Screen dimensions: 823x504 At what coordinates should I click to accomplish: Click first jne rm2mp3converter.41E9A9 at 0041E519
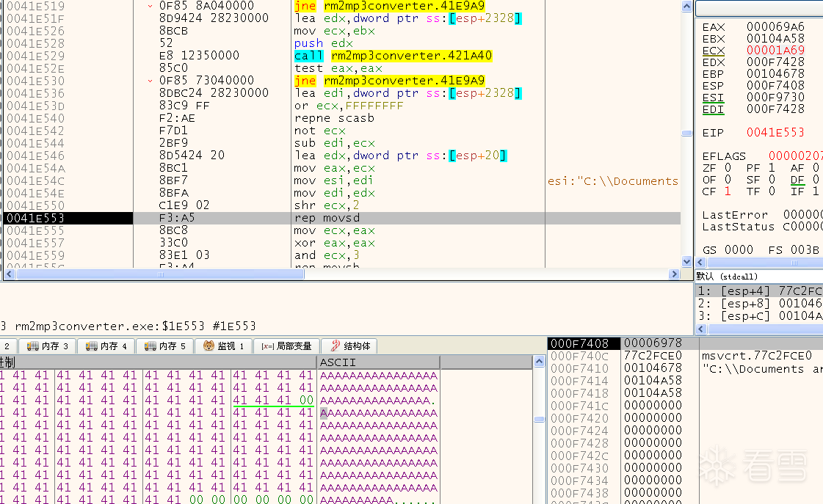tap(389, 7)
